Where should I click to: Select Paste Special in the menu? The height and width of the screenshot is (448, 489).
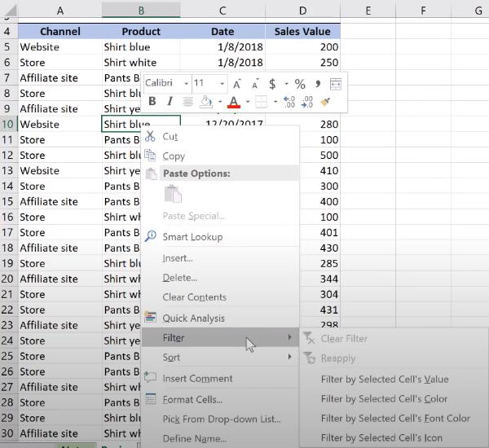[221, 216]
